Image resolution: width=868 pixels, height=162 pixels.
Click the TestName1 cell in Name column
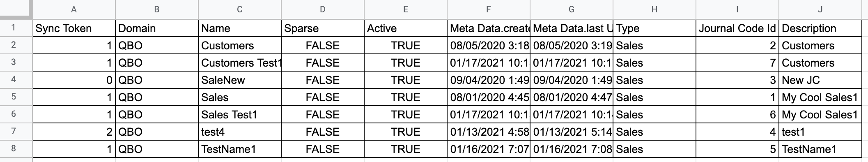click(x=240, y=149)
